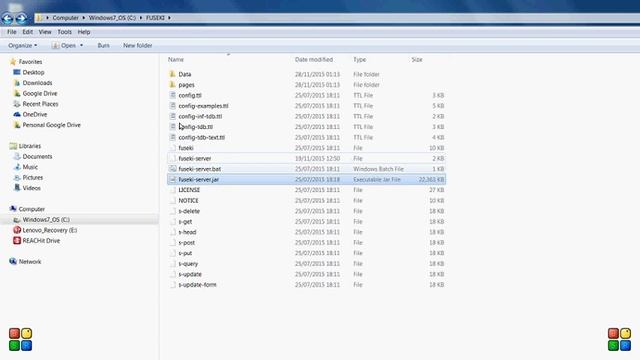Click the pages folder icon
The width and height of the screenshot is (640, 360).
pyautogui.click(x=173, y=85)
